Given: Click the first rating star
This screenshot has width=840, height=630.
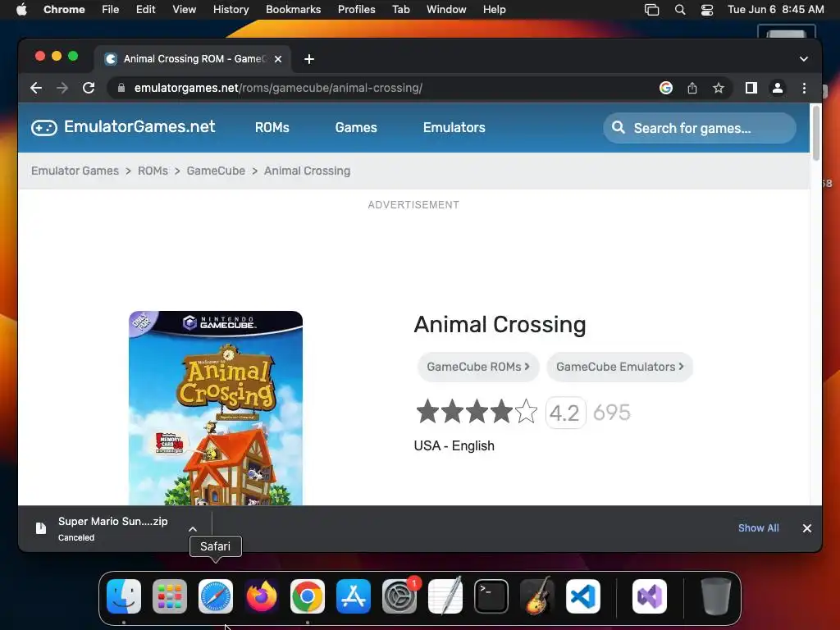Looking at the screenshot, I should [x=427, y=412].
